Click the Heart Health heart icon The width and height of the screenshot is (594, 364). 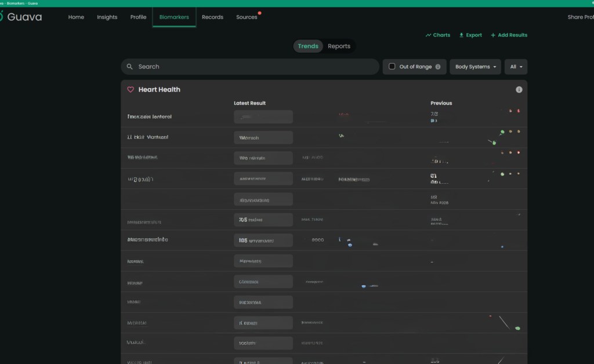point(131,90)
